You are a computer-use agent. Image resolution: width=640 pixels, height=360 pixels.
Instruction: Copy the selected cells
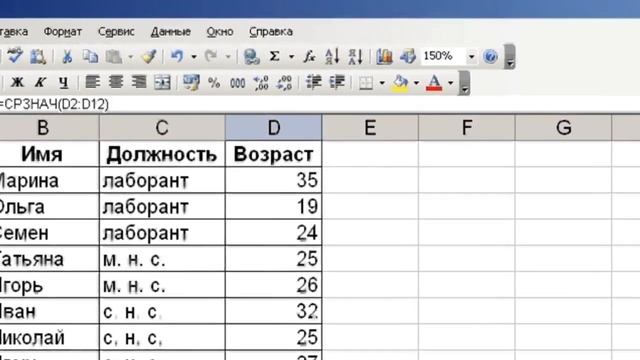90,56
